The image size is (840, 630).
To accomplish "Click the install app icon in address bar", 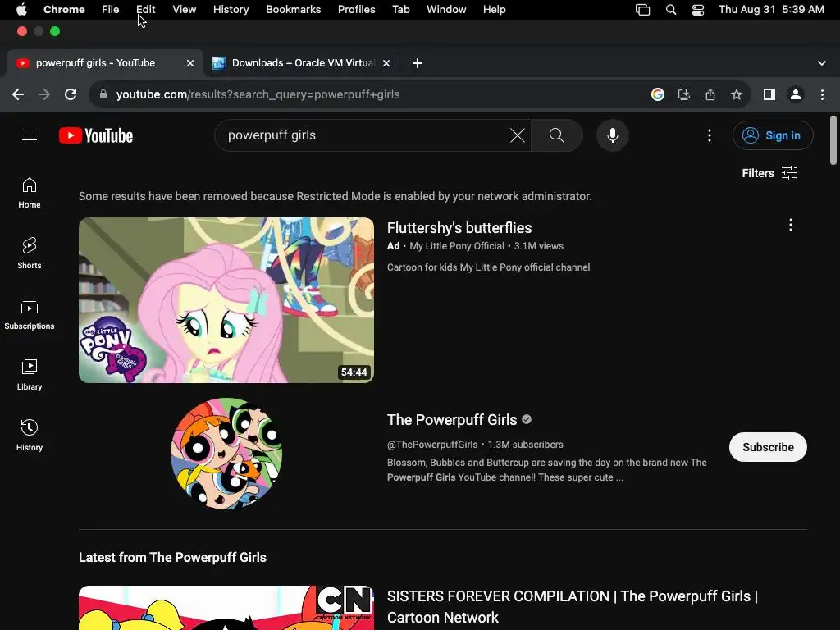I will click(x=684, y=94).
